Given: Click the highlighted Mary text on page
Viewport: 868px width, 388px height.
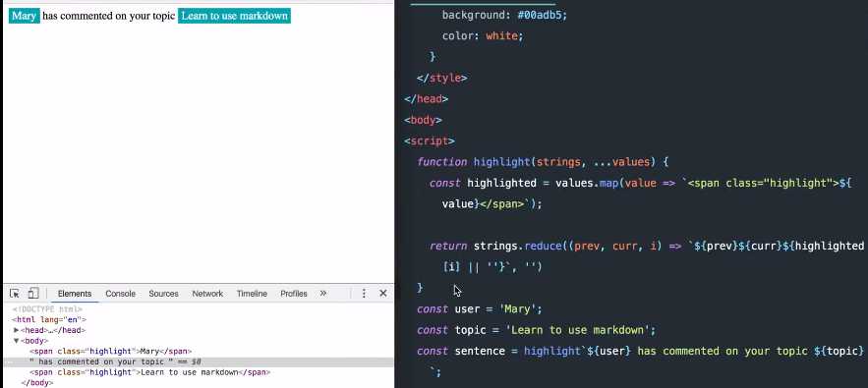Looking at the screenshot, I should pos(24,16).
